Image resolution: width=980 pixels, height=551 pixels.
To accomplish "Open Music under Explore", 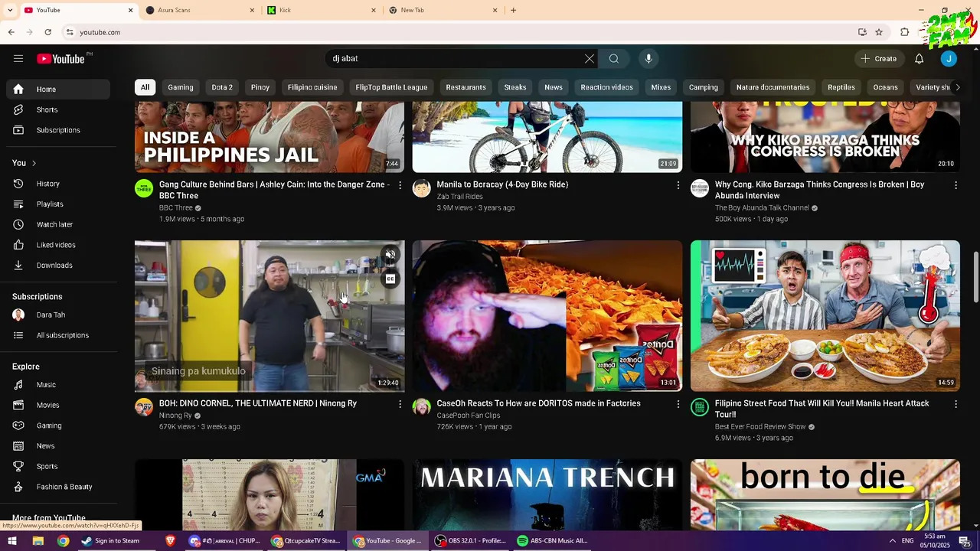I will click(x=58, y=385).
